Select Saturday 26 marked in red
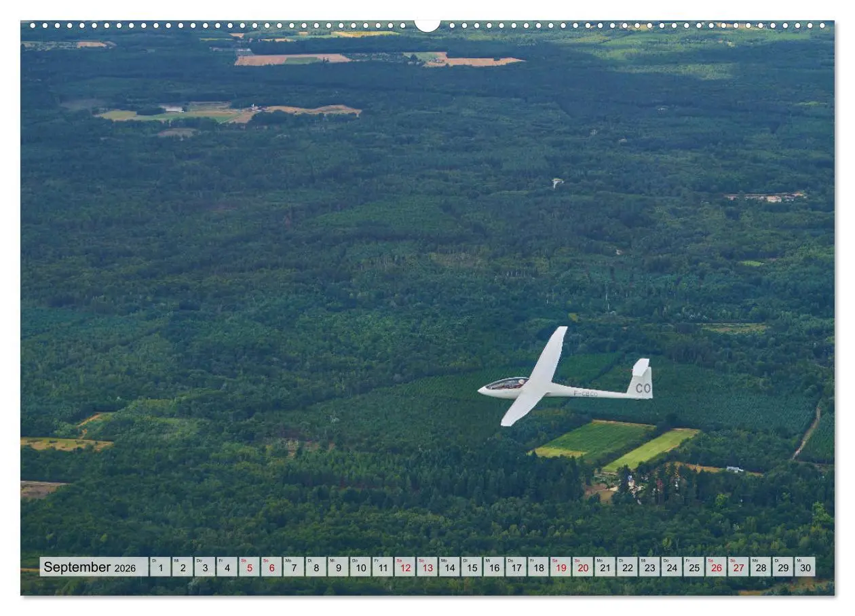855x616 pixels. coord(715,567)
